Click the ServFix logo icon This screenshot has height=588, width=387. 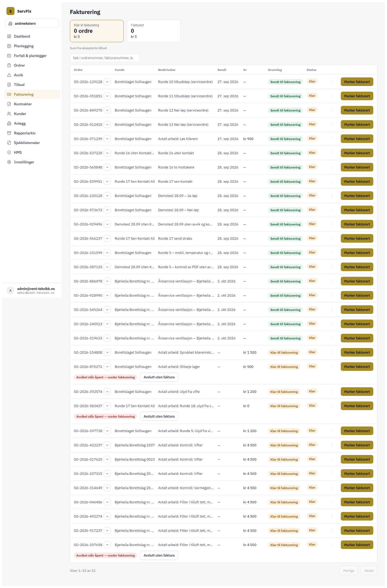pos(10,11)
